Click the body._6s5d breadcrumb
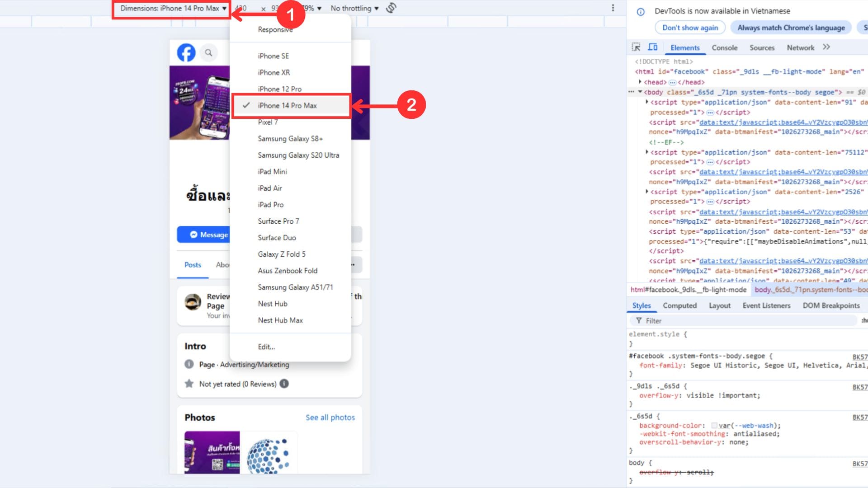This screenshot has width=868, height=488. [811, 290]
